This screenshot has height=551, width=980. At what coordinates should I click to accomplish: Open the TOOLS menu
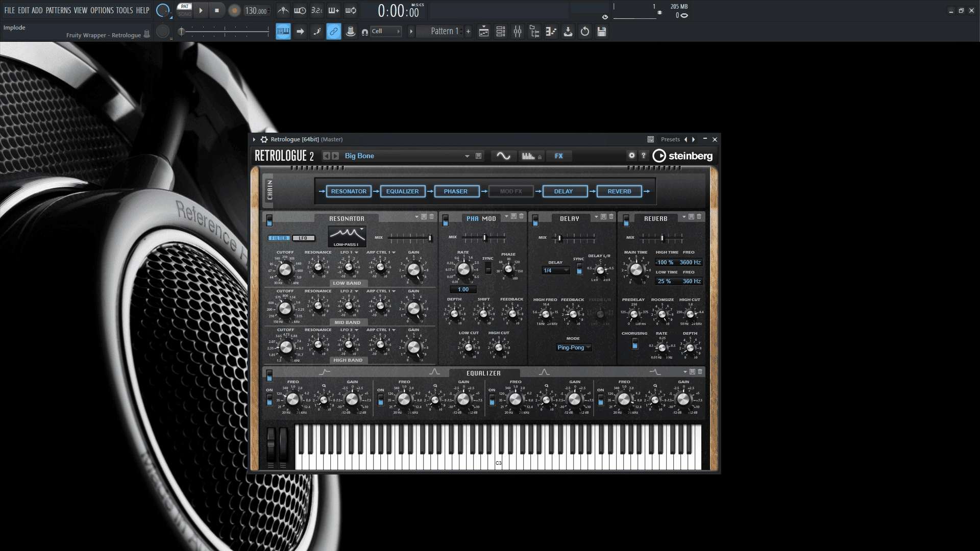point(125,10)
